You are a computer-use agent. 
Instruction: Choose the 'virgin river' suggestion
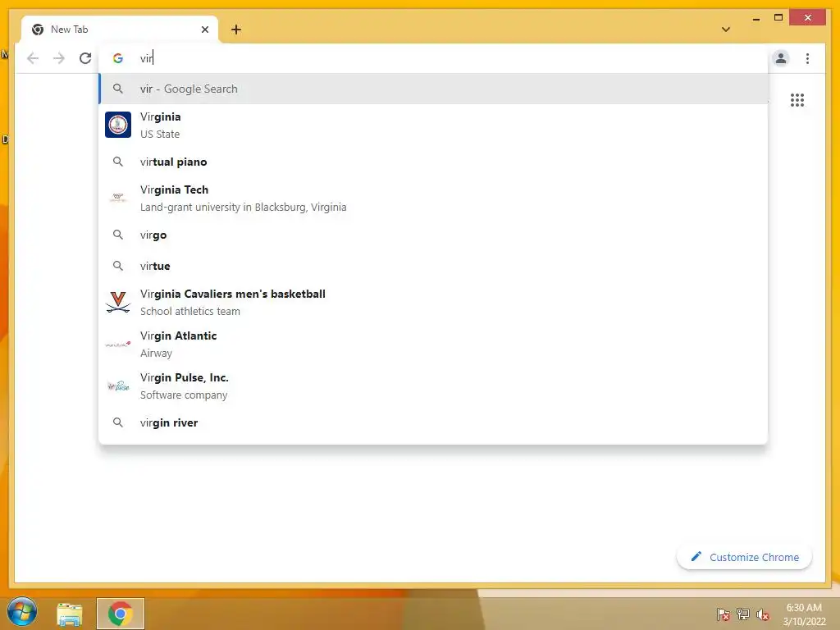pyautogui.click(x=433, y=422)
